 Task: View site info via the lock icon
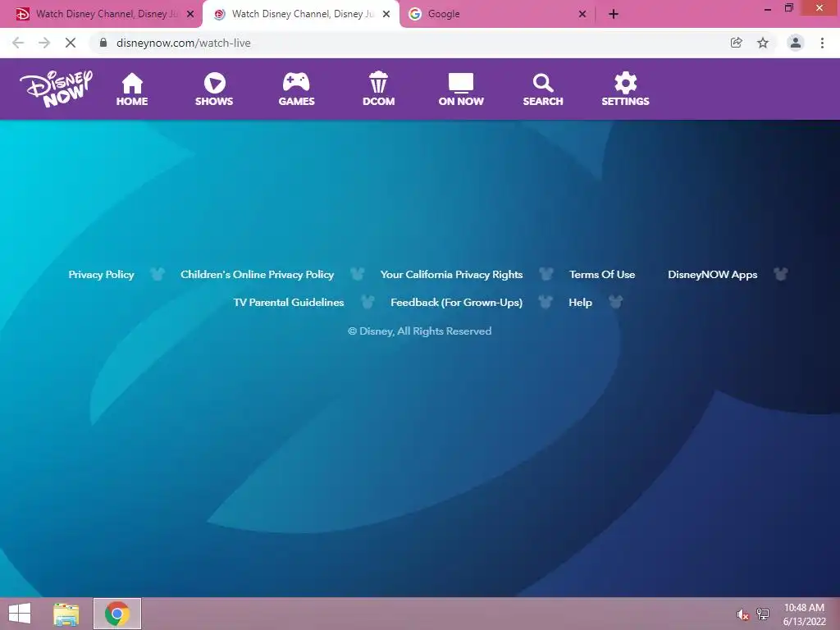[x=103, y=43]
